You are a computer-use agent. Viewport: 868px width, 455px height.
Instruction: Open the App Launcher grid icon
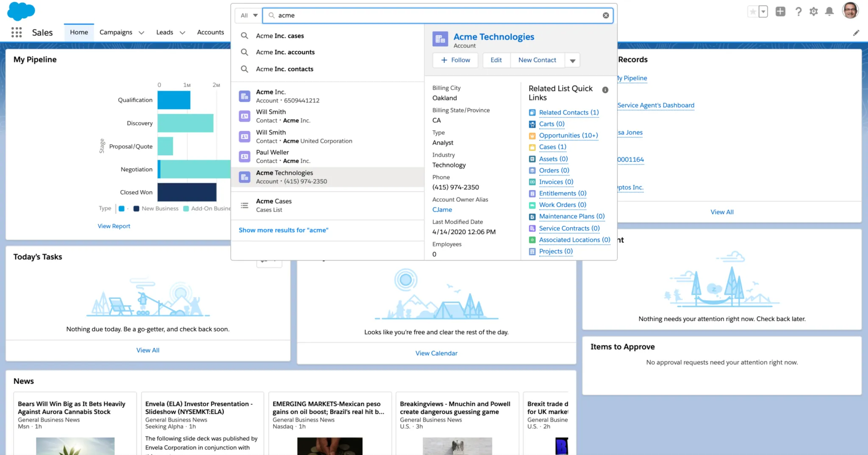(x=16, y=32)
